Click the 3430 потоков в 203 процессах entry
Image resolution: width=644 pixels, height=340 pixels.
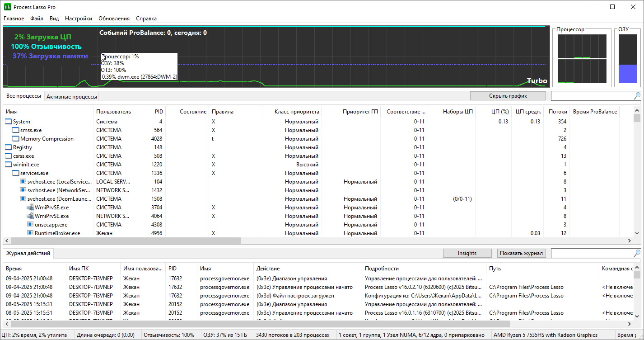tap(293, 335)
